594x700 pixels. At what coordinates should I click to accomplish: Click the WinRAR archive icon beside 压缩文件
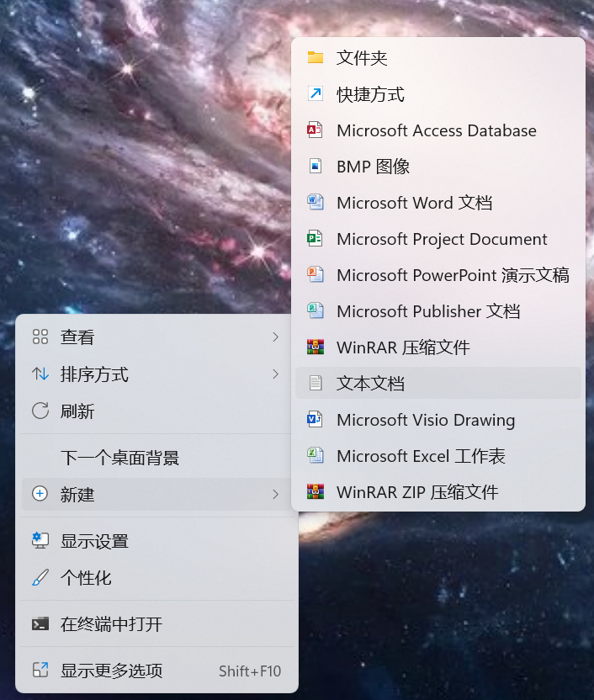[315, 347]
